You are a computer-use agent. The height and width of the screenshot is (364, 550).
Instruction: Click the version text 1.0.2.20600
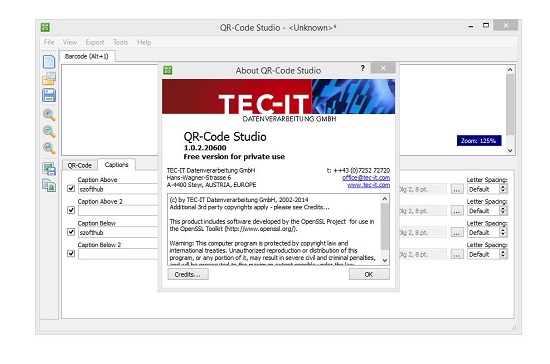tap(205, 148)
